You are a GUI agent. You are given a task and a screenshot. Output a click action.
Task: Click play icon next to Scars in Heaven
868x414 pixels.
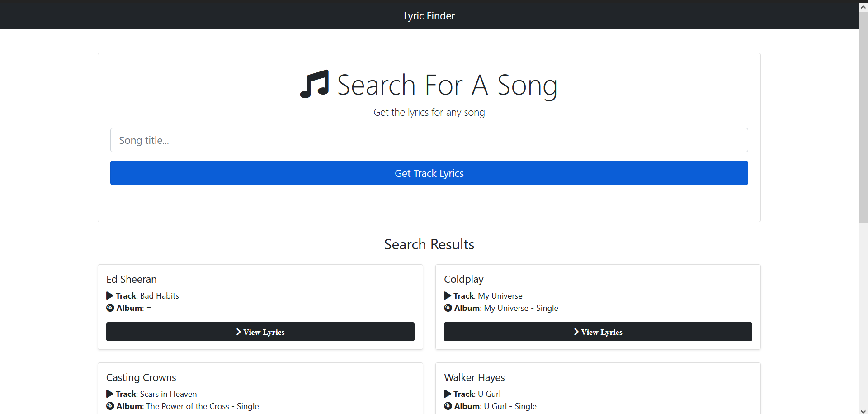(x=110, y=394)
